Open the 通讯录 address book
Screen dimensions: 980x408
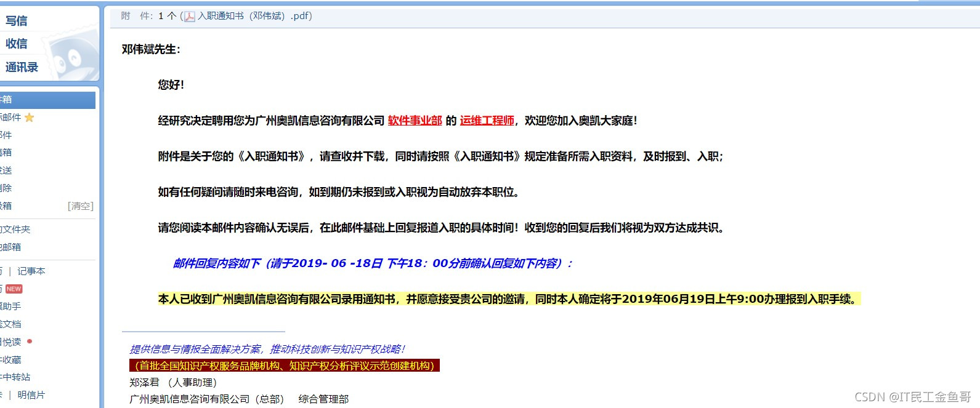22,67
